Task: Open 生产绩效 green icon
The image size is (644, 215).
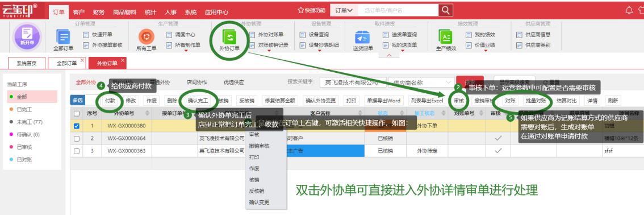Action: [x=446, y=36]
